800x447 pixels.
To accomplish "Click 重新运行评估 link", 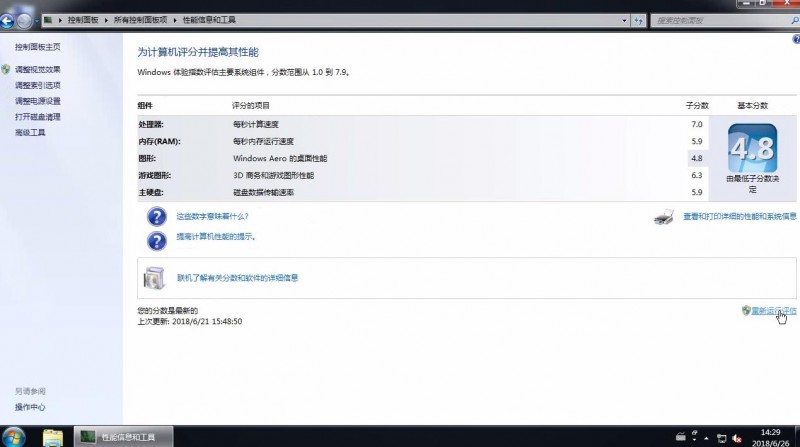I will [773, 310].
